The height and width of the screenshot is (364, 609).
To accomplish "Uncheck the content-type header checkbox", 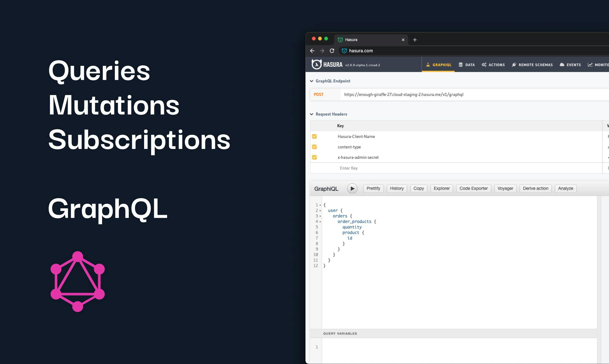I will coord(314,147).
